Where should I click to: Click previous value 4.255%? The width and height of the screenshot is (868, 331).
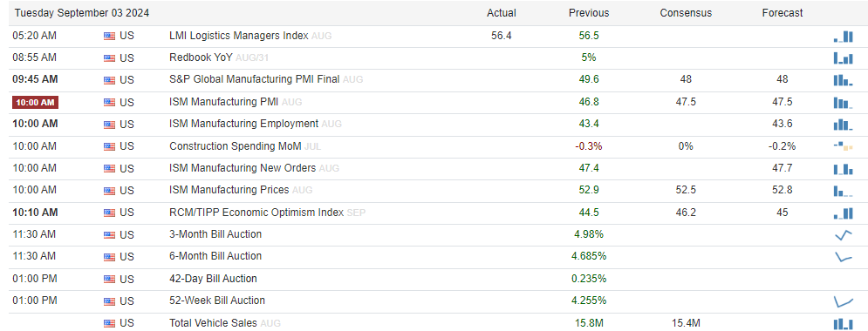click(589, 301)
